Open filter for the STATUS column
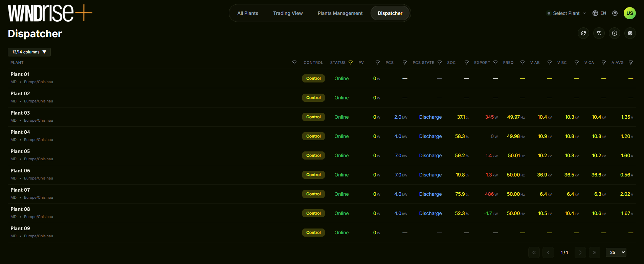 pyautogui.click(x=351, y=63)
